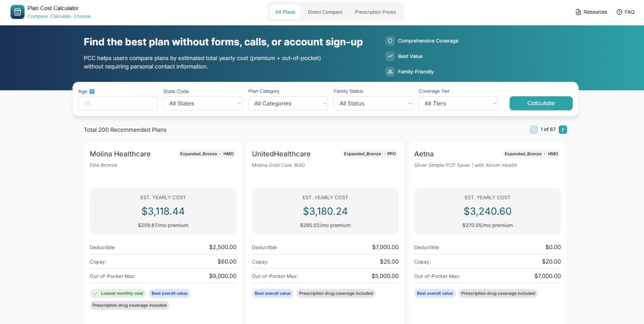Viewport: 644px width, 324px height.
Task: Click Aetna's Expanded_Bronze HMO tag
Action: click(x=531, y=154)
